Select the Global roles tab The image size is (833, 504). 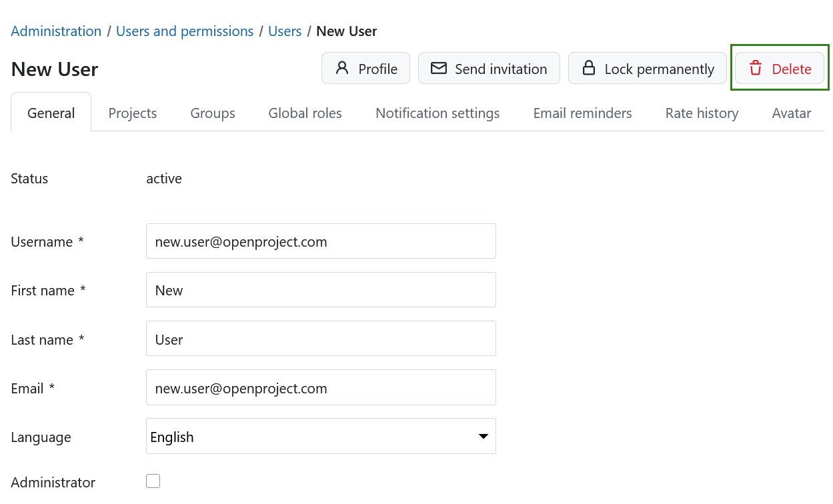pos(305,113)
